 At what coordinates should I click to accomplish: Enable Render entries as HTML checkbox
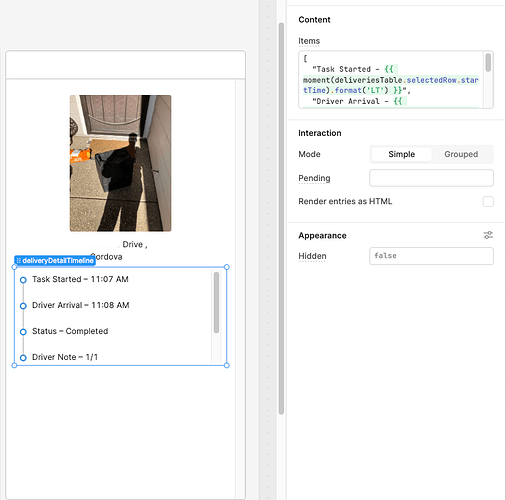coord(488,202)
